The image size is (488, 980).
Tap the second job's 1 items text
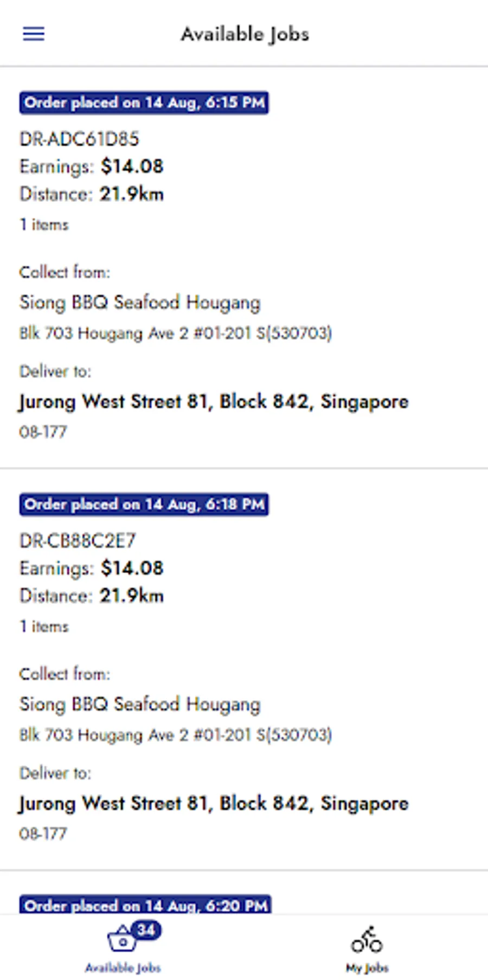point(44,626)
